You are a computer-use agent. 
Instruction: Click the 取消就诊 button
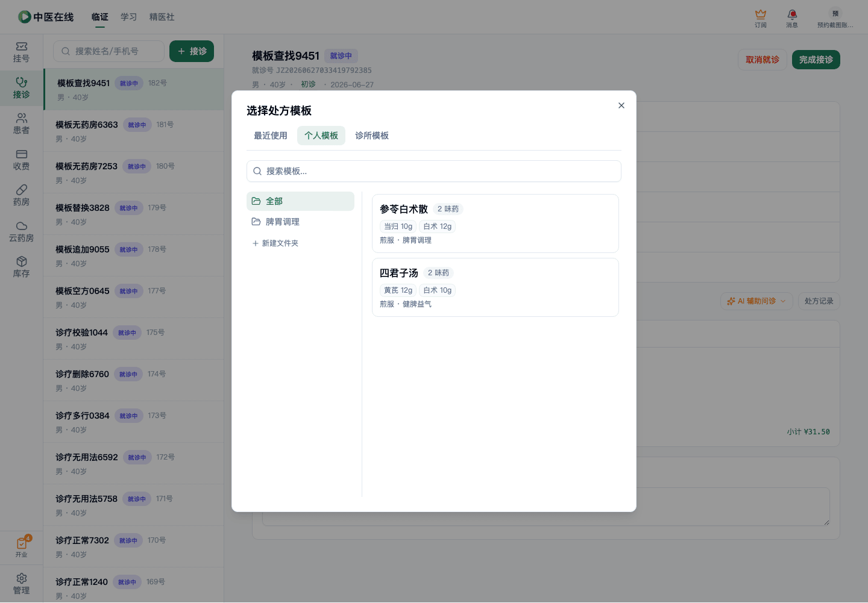(763, 60)
